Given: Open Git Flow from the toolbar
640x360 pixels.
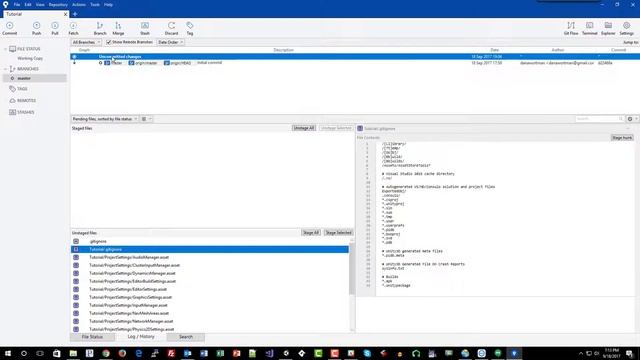Looking at the screenshot, I should pyautogui.click(x=571, y=28).
